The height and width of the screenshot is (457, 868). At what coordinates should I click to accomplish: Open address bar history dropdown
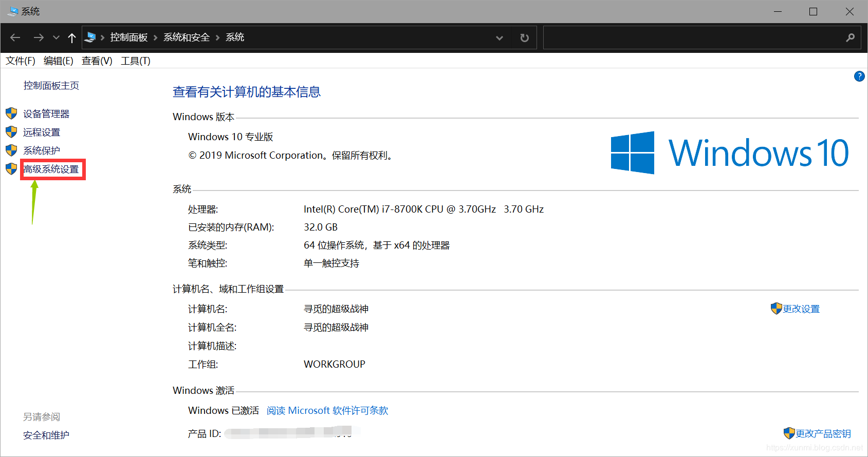coord(500,38)
